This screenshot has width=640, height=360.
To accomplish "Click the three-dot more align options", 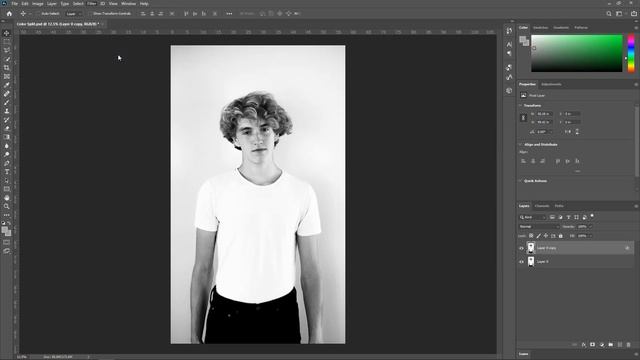I will pos(229,13).
